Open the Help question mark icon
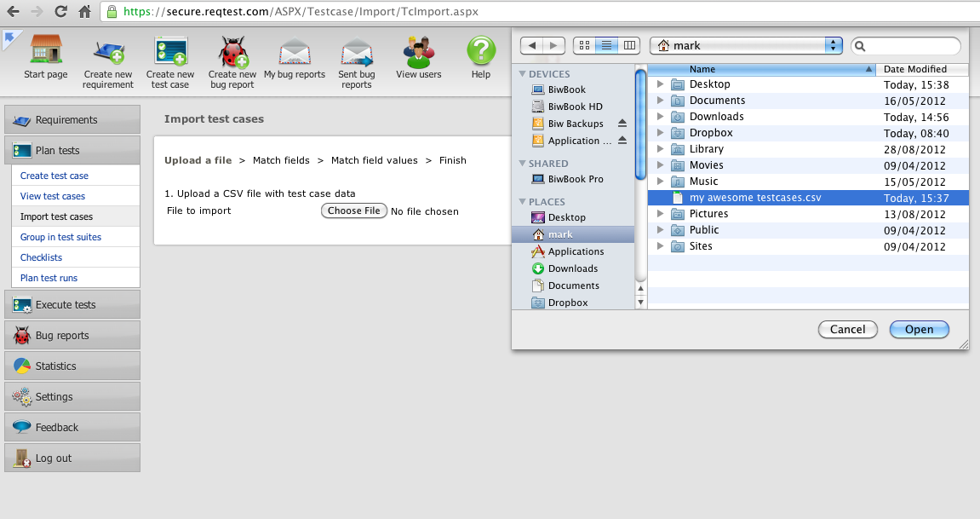Screen dimensions: 980x519 pos(481,51)
